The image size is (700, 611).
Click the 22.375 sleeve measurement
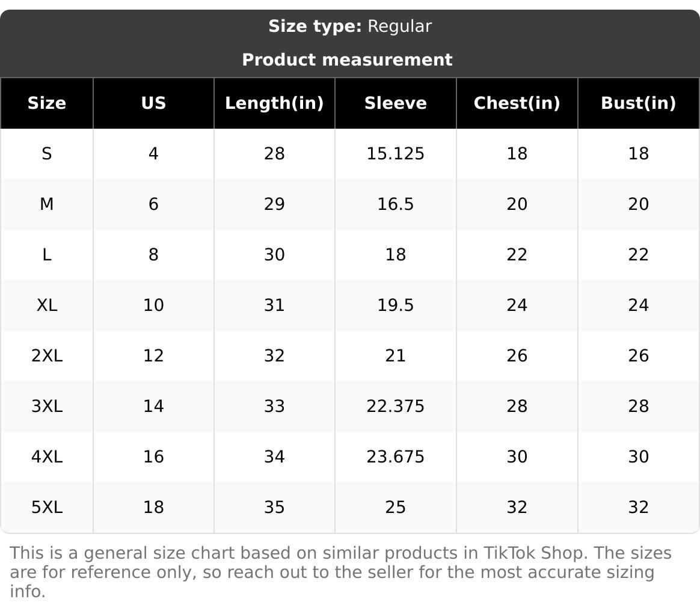tap(395, 406)
